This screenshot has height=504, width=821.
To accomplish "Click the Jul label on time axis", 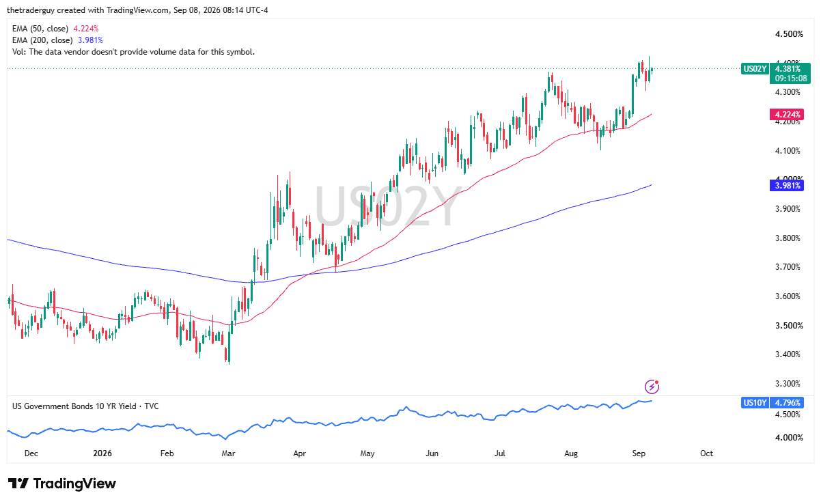I will click(500, 453).
